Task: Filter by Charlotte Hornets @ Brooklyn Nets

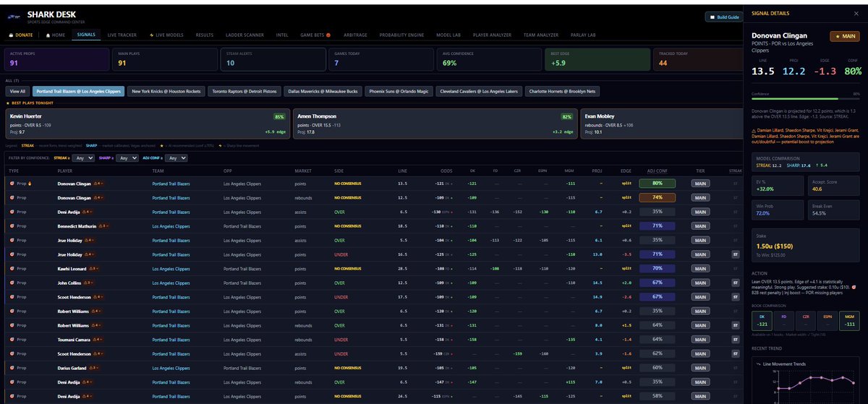Action: click(561, 91)
